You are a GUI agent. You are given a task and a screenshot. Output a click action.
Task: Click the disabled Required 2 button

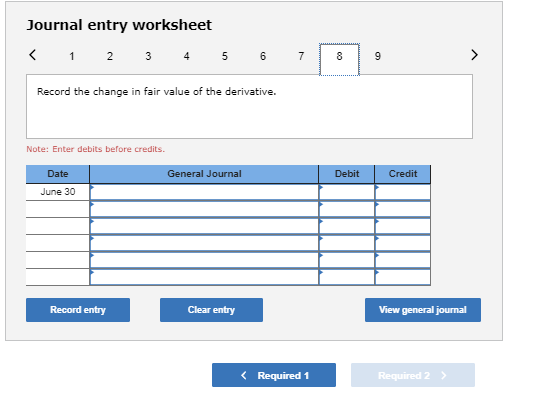click(x=413, y=375)
